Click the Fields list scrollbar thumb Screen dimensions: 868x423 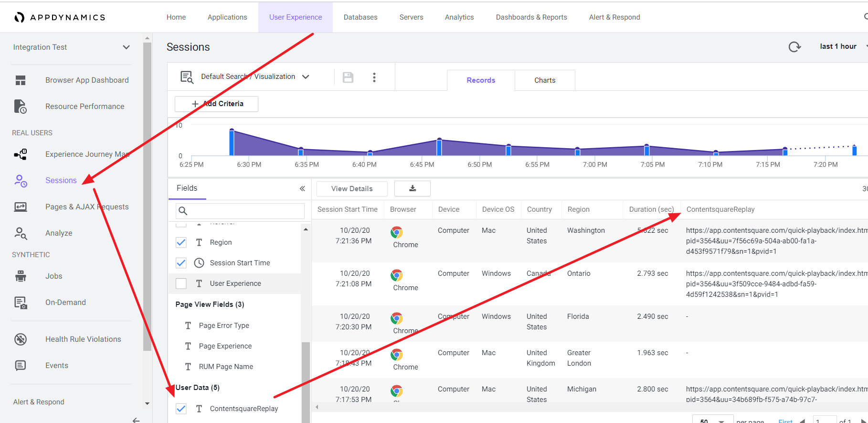pyautogui.click(x=306, y=382)
